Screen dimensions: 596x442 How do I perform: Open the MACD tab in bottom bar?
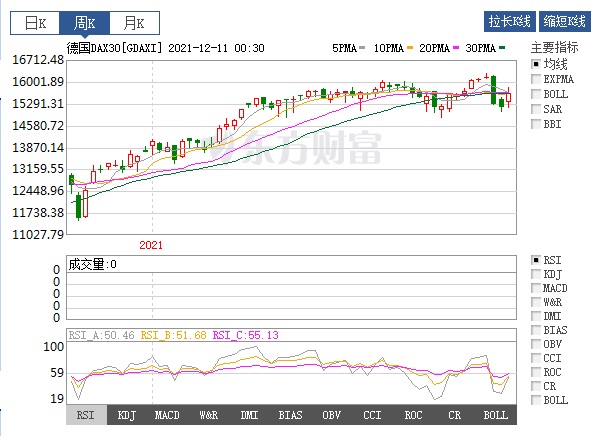point(167,415)
